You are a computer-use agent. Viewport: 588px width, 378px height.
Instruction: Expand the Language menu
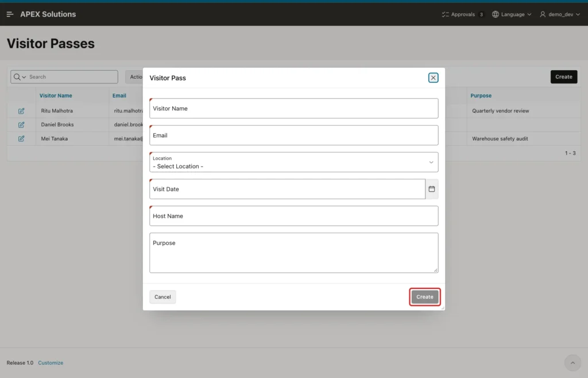tap(512, 14)
